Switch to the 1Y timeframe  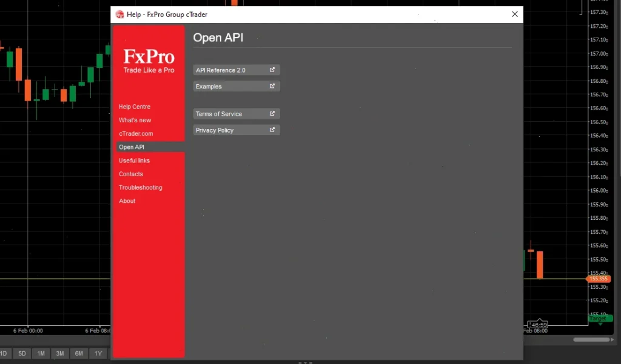(98, 353)
